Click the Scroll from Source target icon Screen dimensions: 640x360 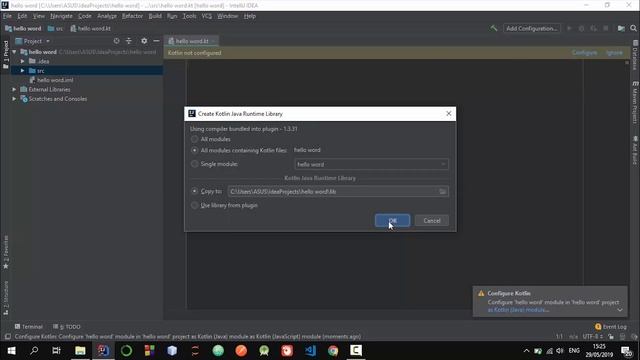(116, 41)
